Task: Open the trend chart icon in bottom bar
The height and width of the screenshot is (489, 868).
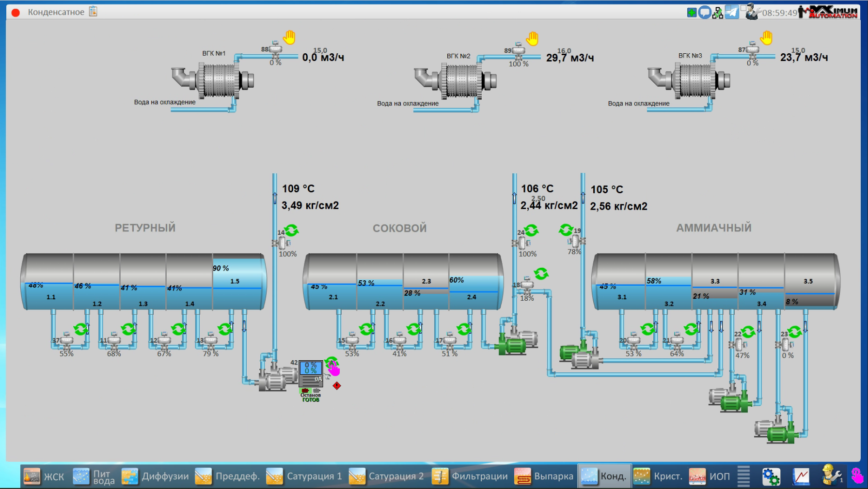Action: pos(801,476)
